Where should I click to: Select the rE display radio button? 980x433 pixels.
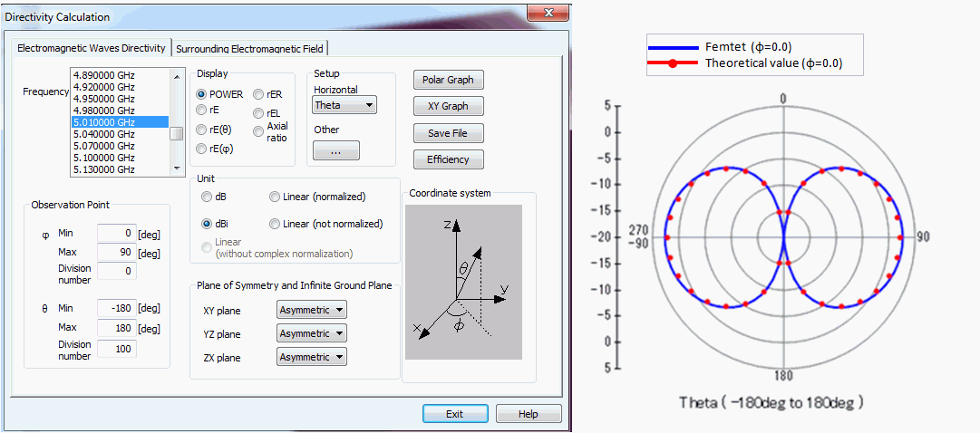click(x=202, y=110)
